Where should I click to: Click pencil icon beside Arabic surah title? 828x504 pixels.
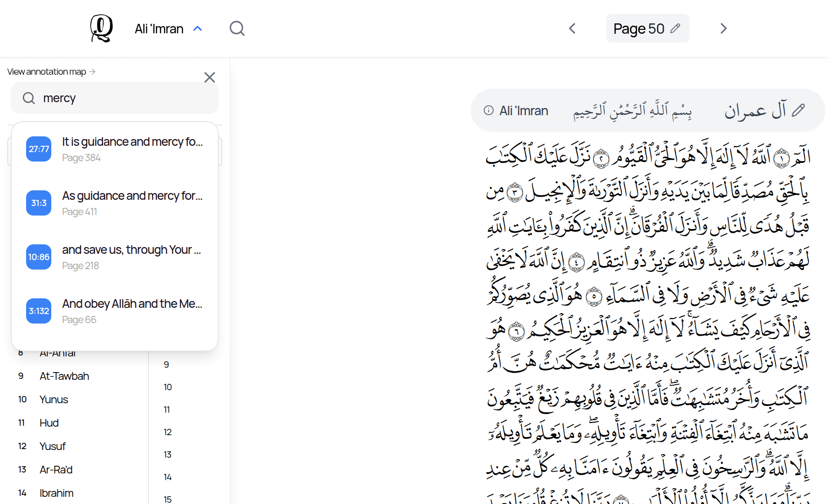798,110
